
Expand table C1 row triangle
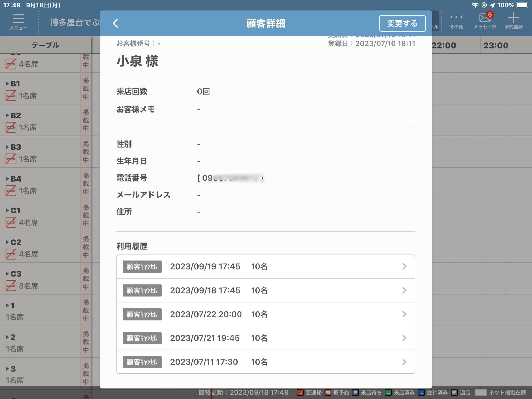click(7, 210)
